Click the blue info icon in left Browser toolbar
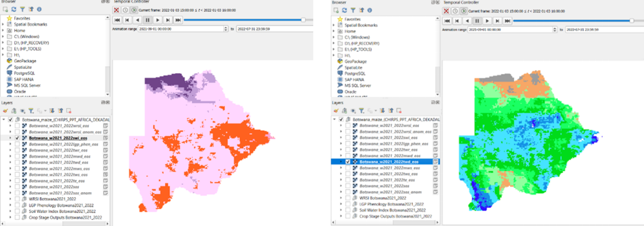Image resolution: width=644 pixels, height=226 pixels. point(39,9)
